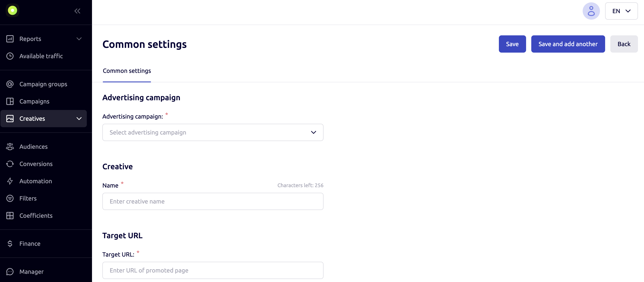Open the Audiences people icon

click(x=10, y=146)
